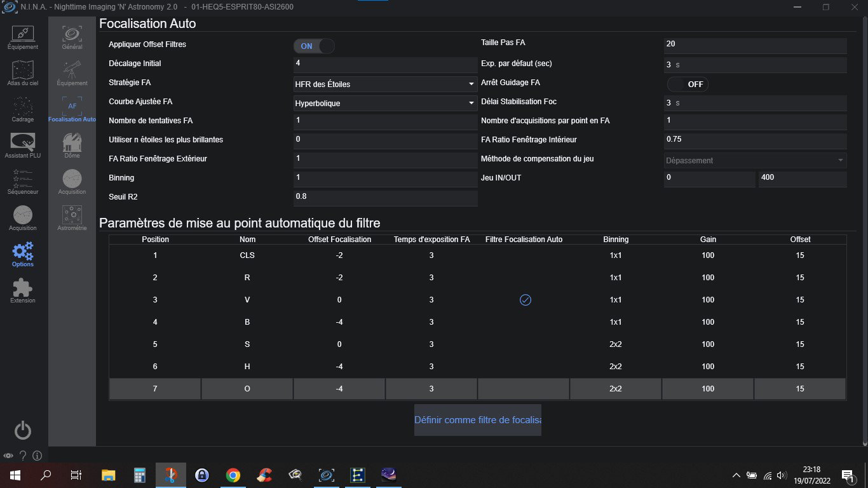Viewport: 868px width, 488px height.
Task: Open the Séquenceur section
Action: 23,182
